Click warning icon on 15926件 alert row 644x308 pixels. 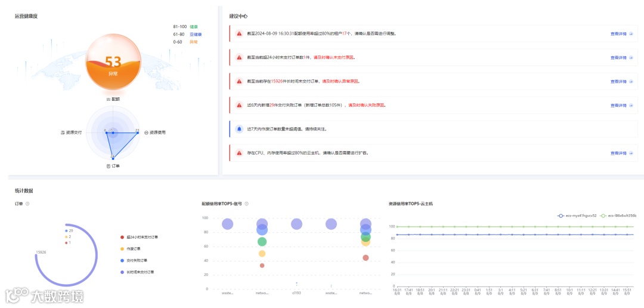(239, 81)
